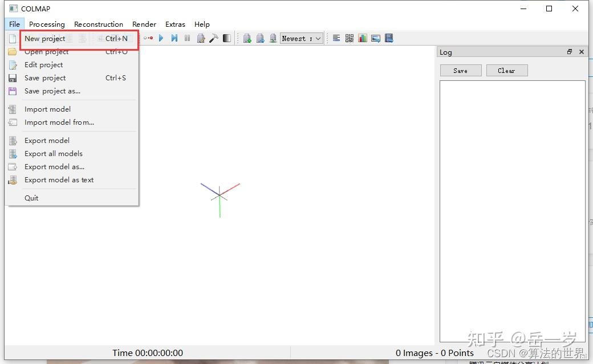Viewport: 593px width, 364px height.
Task: Click the automatic reconstruction toolbar icon
Action: [148, 38]
